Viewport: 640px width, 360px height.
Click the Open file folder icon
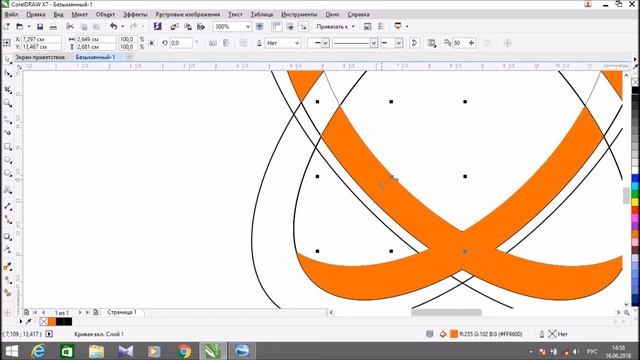[20, 27]
